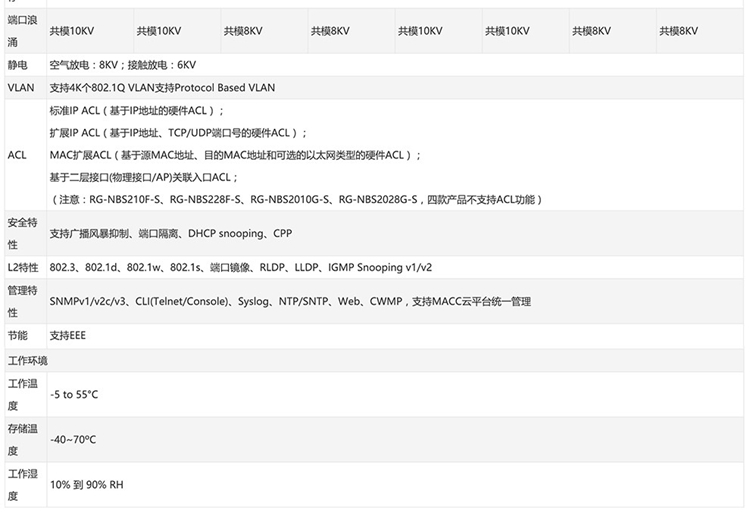Click the VLAN row label
Viewport: 750px width, 528px height.
[20, 88]
